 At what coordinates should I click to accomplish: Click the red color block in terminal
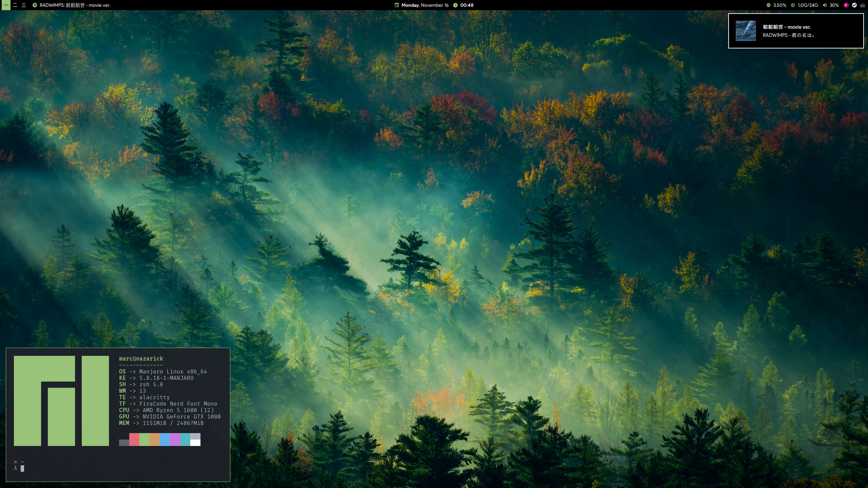(x=134, y=439)
